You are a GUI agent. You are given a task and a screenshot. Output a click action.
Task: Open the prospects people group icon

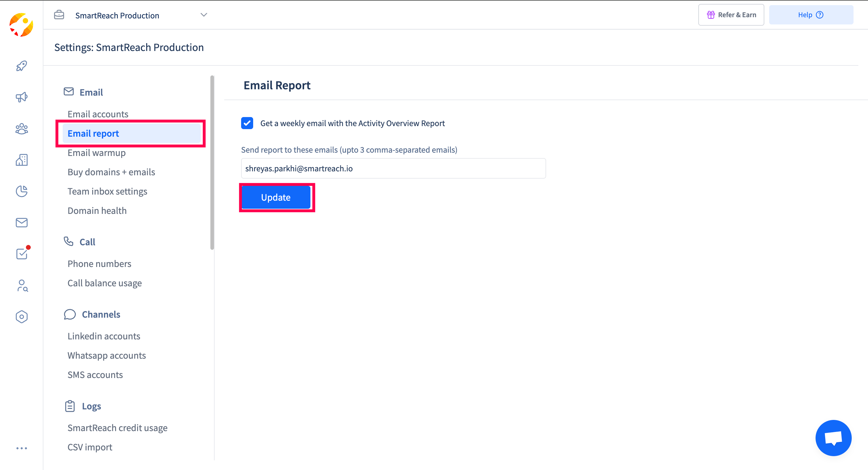(x=22, y=129)
